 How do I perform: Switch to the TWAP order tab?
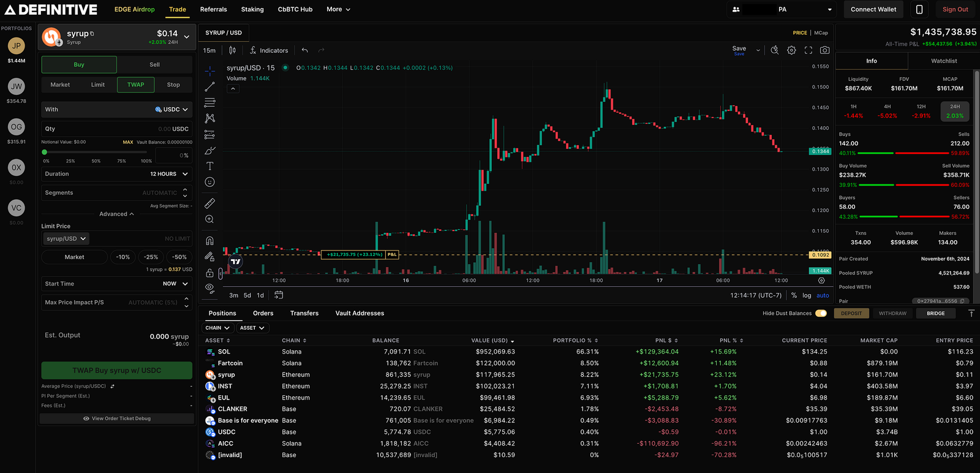[136, 85]
